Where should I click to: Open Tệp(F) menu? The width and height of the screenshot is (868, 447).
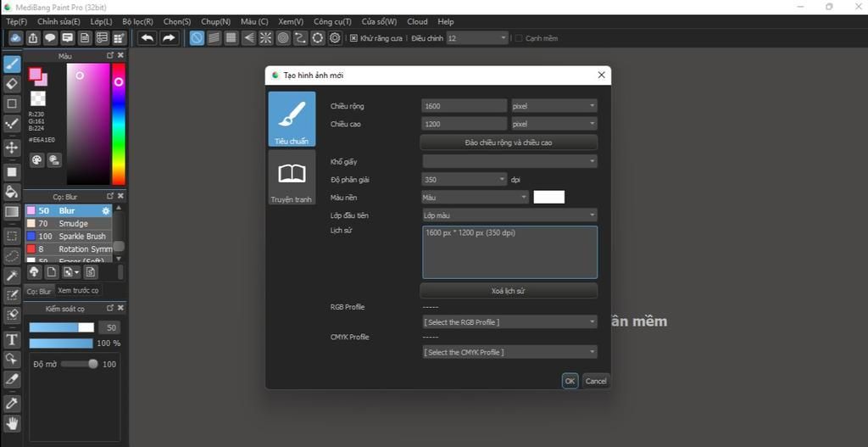(x=17, y=21)
